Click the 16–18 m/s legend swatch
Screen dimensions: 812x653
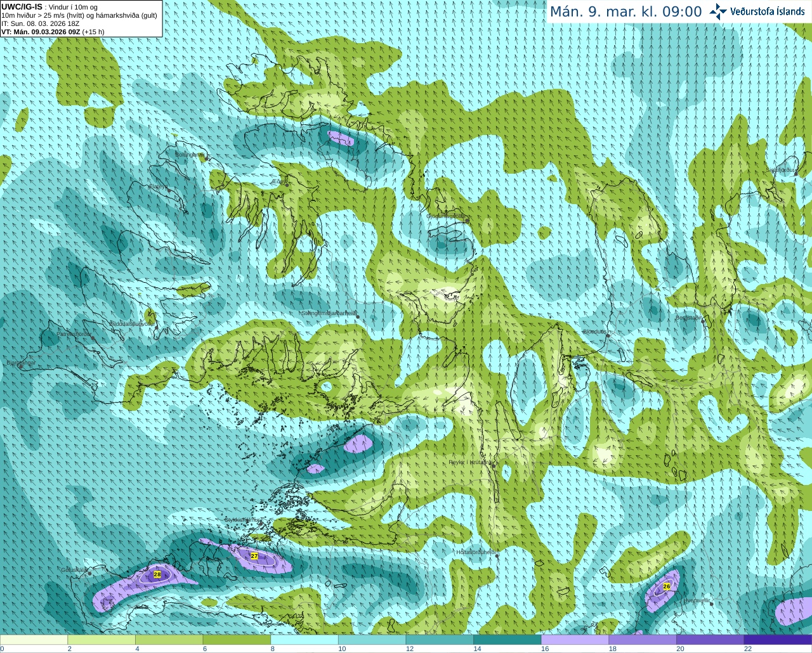(x=575, y=640)
